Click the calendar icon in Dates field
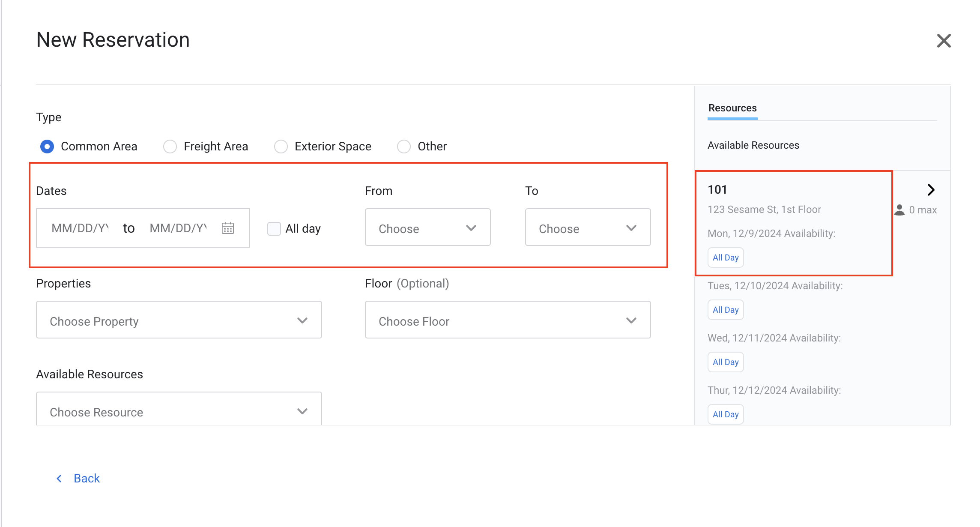This screenshot has height=527, width=980. [228, 228]
